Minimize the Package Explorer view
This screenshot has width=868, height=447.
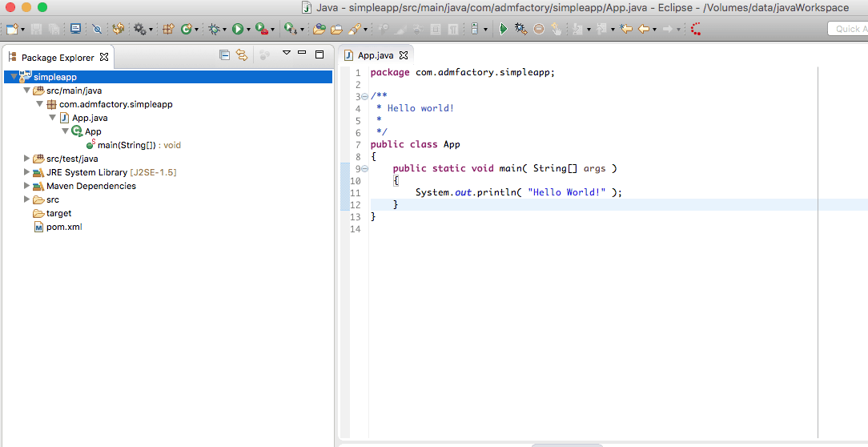tap(302, 53)
